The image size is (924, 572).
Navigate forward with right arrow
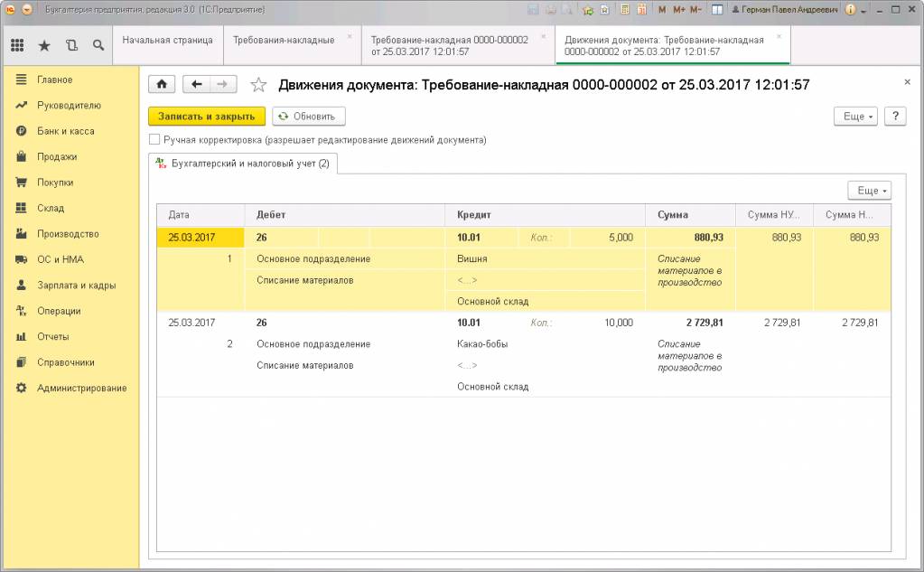(223, 84)
